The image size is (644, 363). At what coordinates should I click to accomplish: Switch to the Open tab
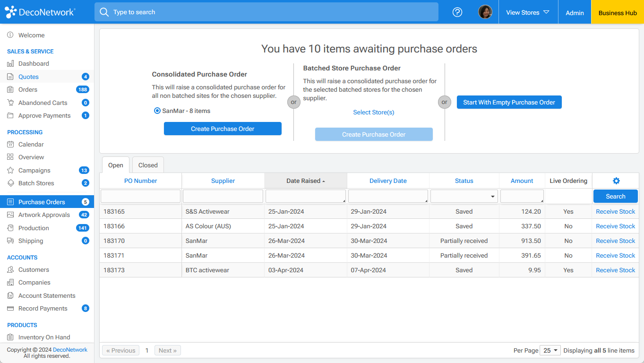pyautogui.click(x=116, y=165)
